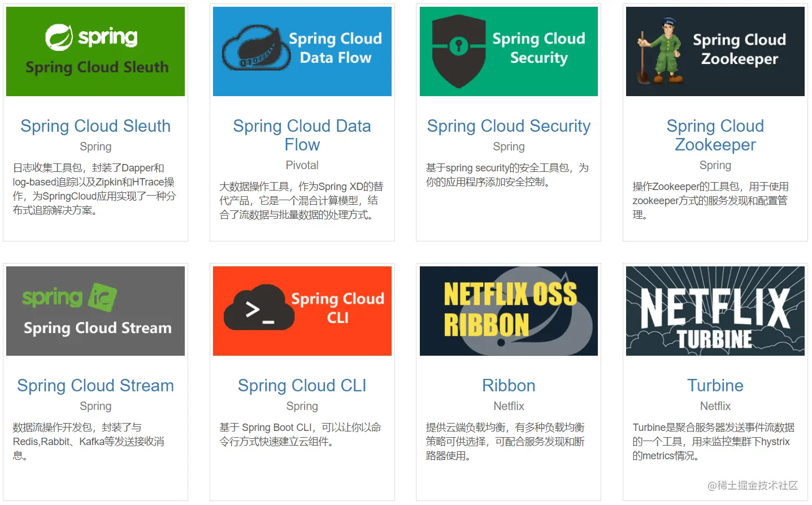Click the Data Flow description mentioning Spring XD
Image resolution: width=812 pixels, height=505 pixels.
coord(302,201)
